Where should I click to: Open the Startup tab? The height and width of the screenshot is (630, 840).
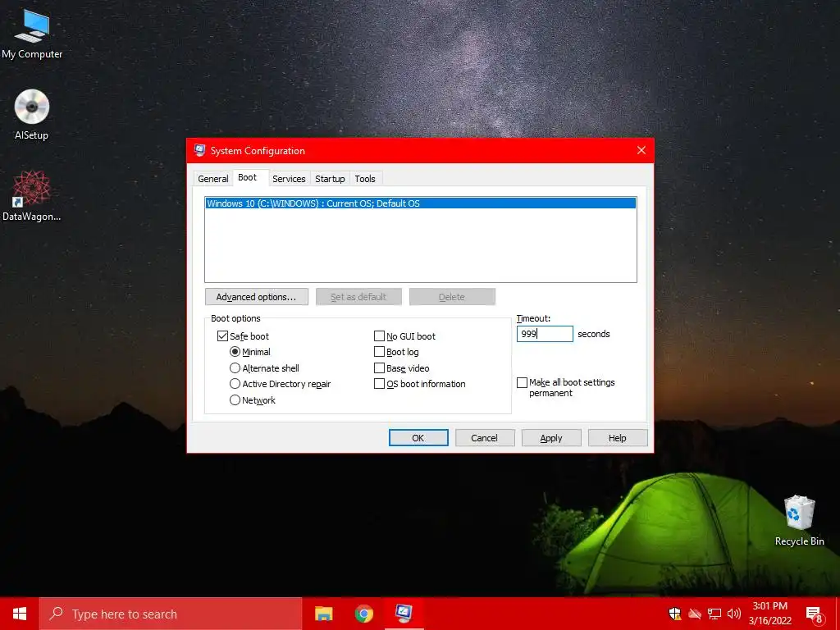[x=330, y=179]
